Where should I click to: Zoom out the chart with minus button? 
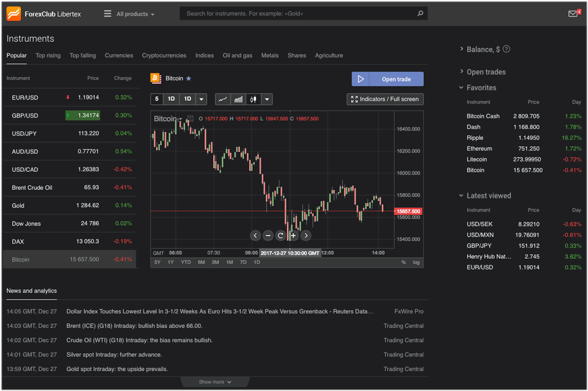tap(268, 235)
